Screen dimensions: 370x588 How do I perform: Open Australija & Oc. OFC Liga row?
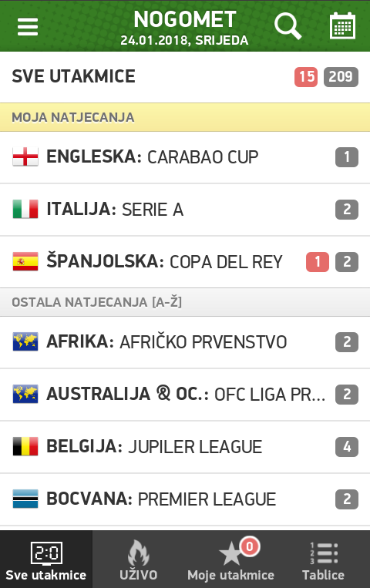[x=185, y=395]
